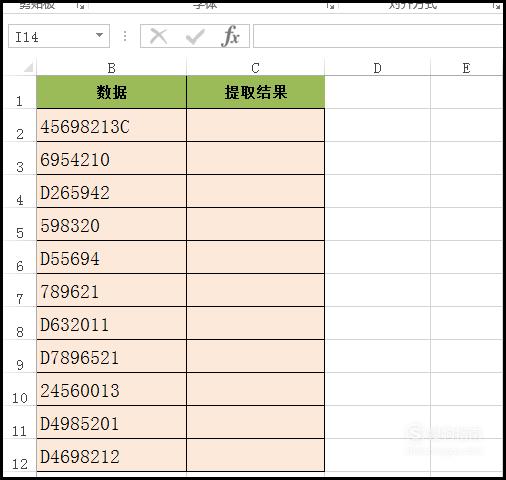Image resolution: width=506 pixels, height=480 pixels.
Task: Click the 数据 header cell
Action: pos(111,92)
